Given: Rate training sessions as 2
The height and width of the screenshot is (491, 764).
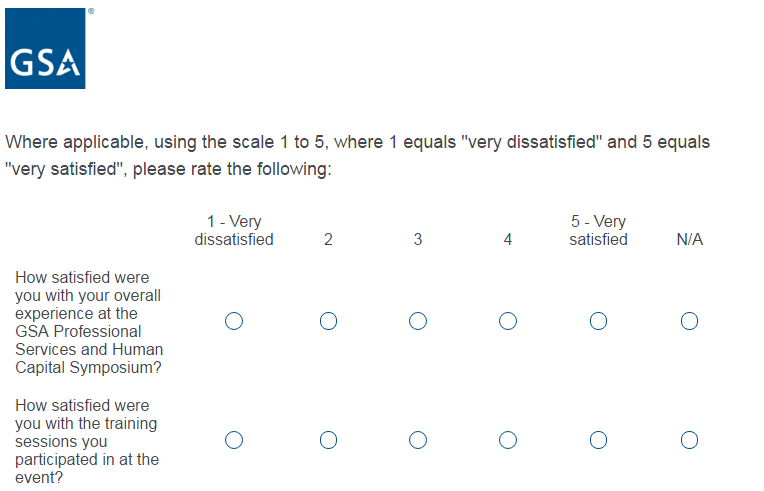Looking at the screenshot, I should 328,440.
